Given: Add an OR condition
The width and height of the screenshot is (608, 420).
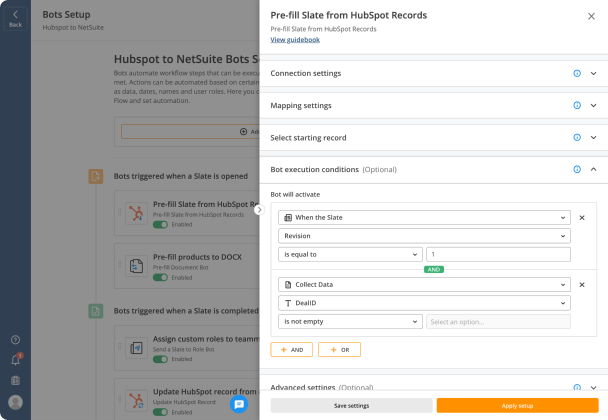Looking at the screenshot, I should (339, 349).
